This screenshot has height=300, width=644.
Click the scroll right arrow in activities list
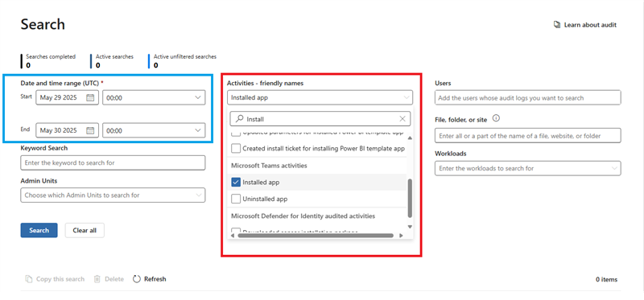pyautogui.click(x=401, y=236)
